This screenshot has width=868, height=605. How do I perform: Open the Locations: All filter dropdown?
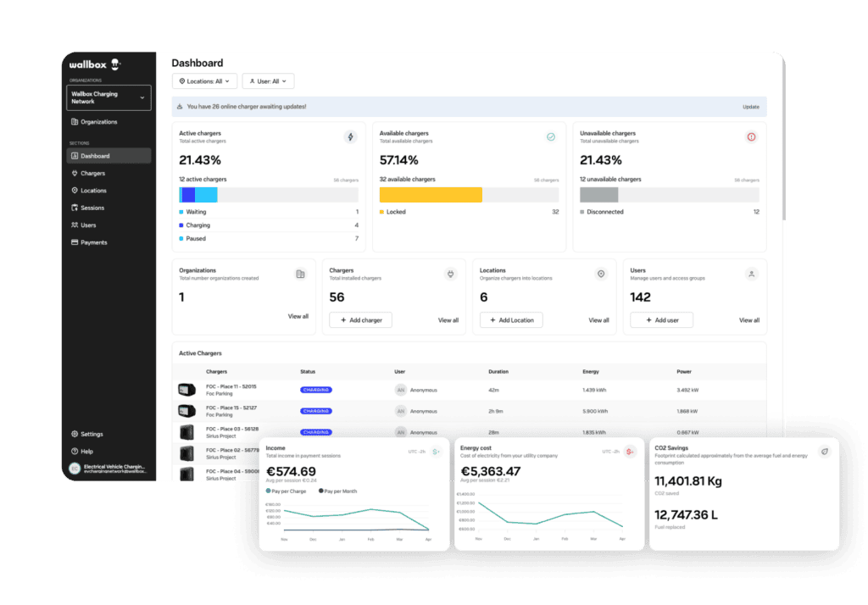pos(203,81)
